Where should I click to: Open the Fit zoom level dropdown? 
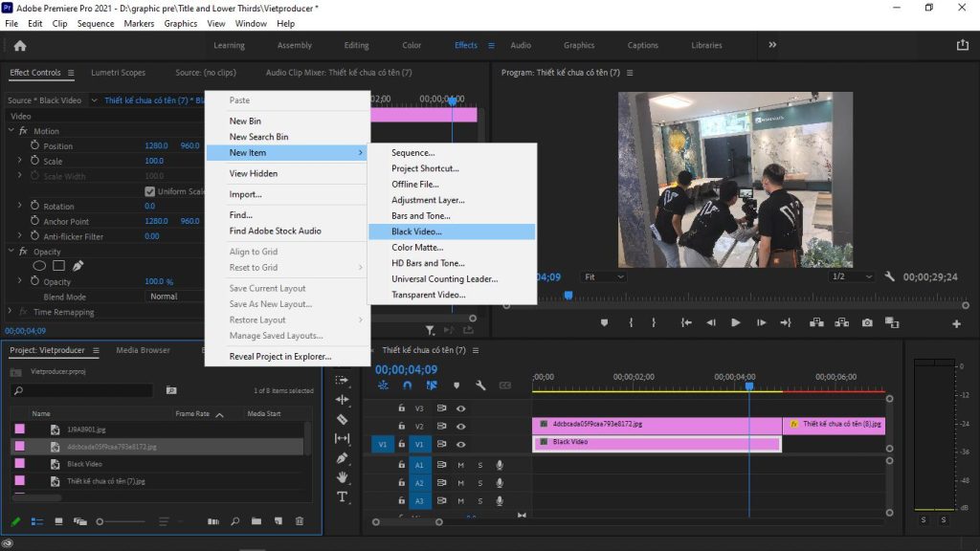point(604,276)
